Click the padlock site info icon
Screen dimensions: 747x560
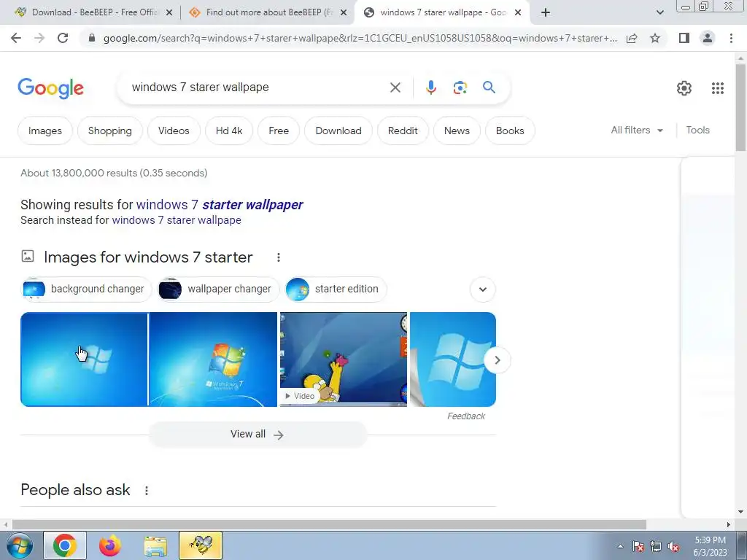92,38
